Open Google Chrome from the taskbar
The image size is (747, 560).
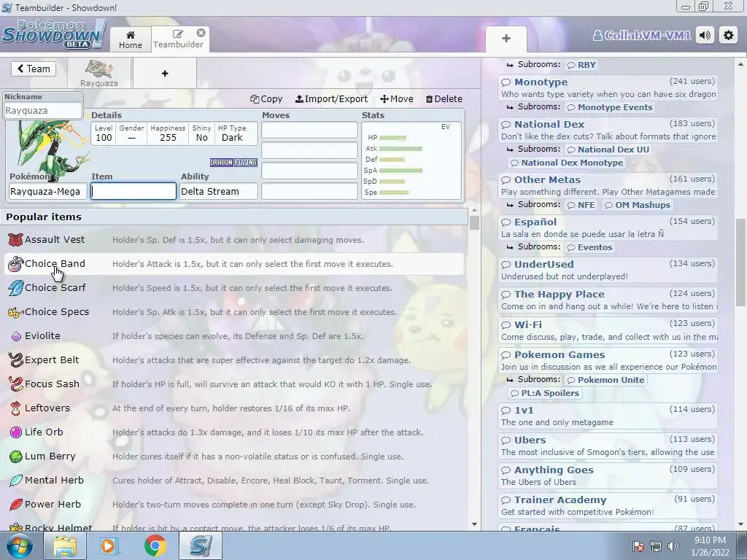tap(155, 545)
